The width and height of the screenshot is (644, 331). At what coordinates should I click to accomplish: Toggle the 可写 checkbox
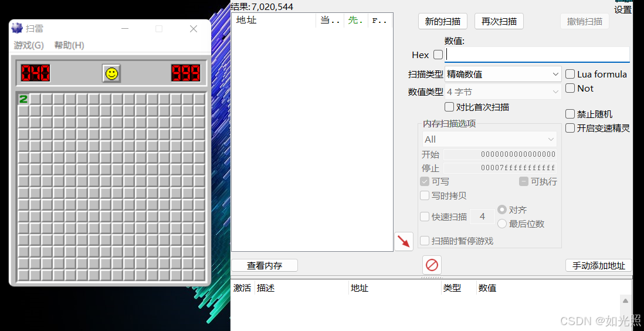pos(425,181)
